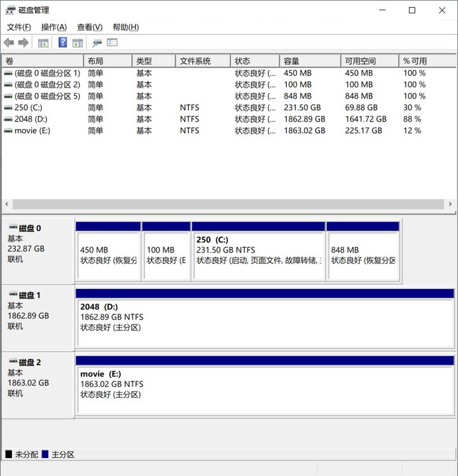Click volume icon of 2048 (D:) row

(8, 119)
